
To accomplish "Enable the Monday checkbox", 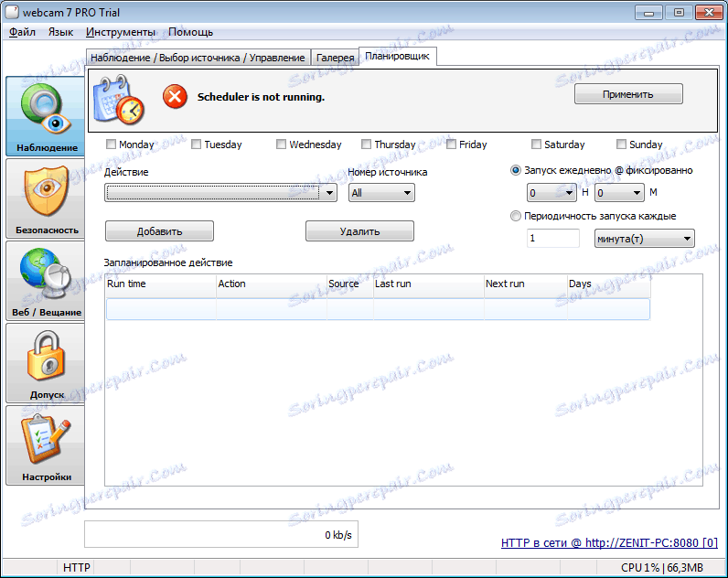I will 111,144.
